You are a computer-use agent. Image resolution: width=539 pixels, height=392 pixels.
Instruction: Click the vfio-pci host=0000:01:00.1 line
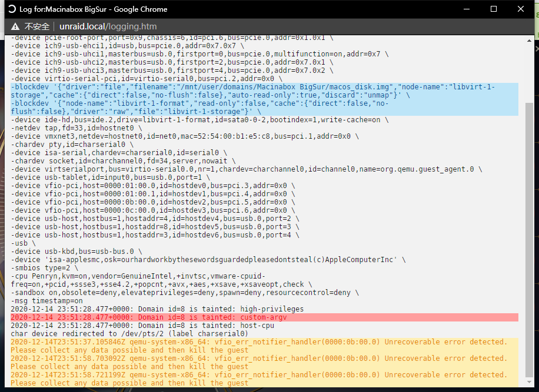(153, 194)
